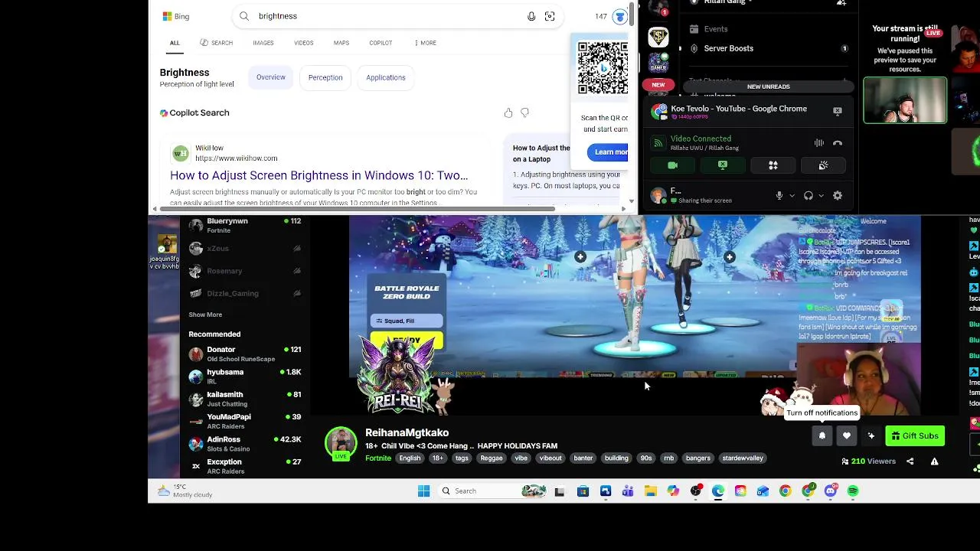980x551 pixels.
Task: Open Discord activities button
Action: click(773, 165)
